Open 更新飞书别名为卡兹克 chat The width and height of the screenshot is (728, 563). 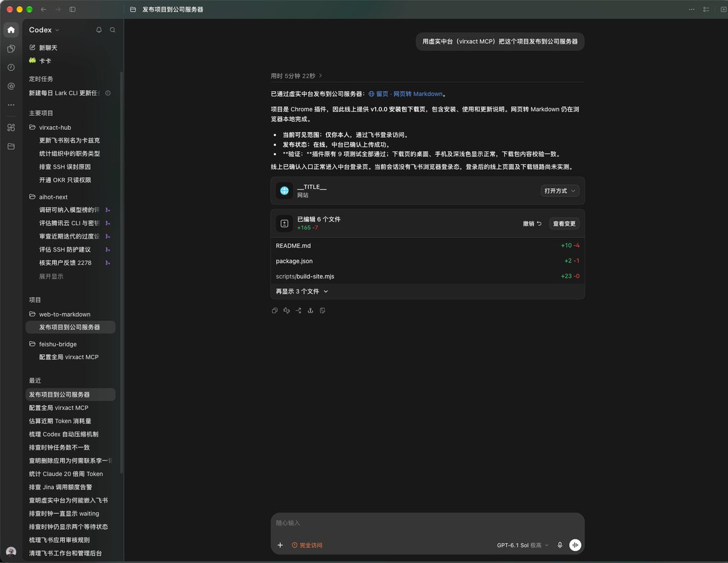tap(70, 140)
